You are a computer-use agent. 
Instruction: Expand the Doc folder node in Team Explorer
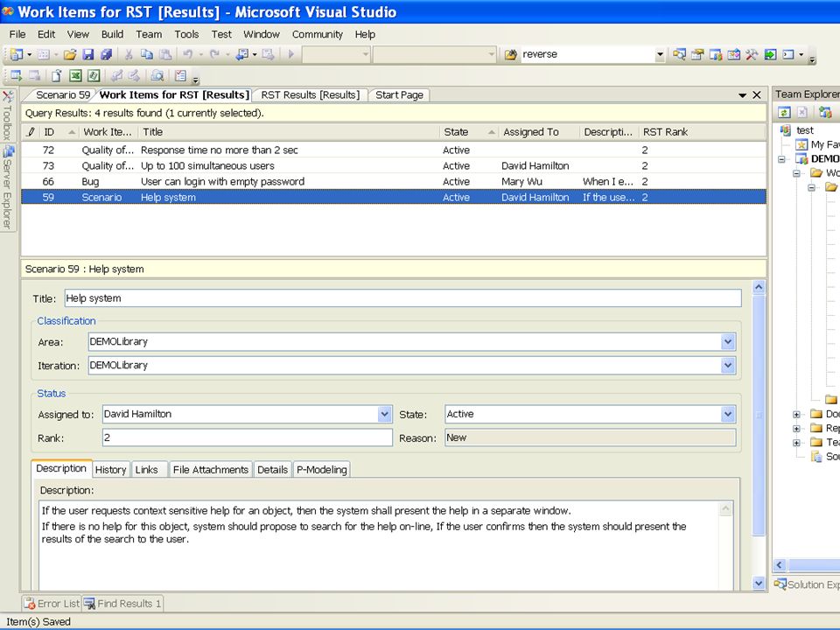[796, 414]
